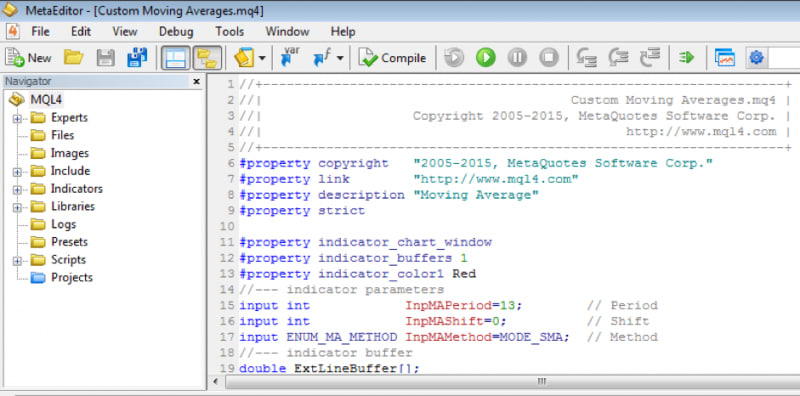This screenshot has width=800, height=396.
Task: Open the Help menu
Action: pyautogui.click(x=343, y=32)
